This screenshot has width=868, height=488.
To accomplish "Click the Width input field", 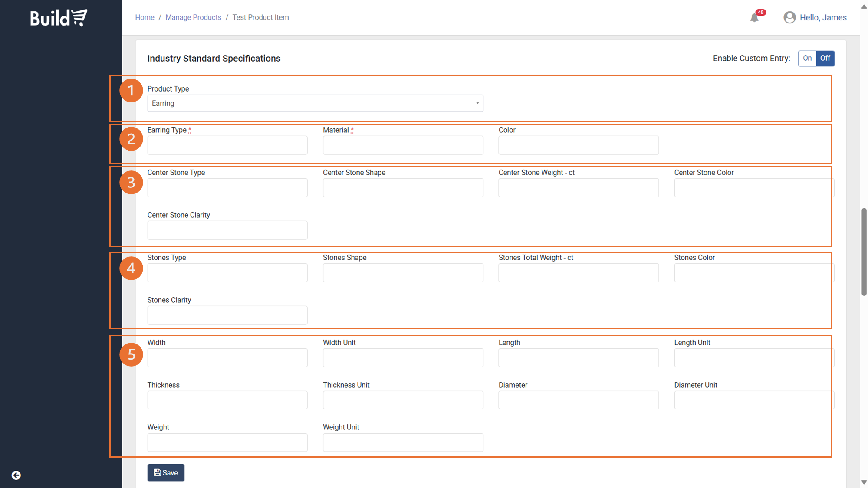I will click(x=227, y=357).
